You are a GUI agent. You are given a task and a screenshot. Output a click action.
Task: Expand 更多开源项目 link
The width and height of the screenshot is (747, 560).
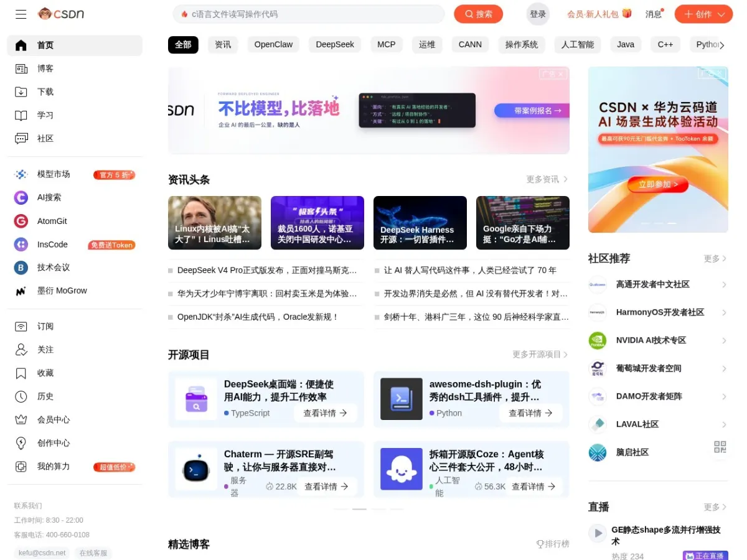540,354
